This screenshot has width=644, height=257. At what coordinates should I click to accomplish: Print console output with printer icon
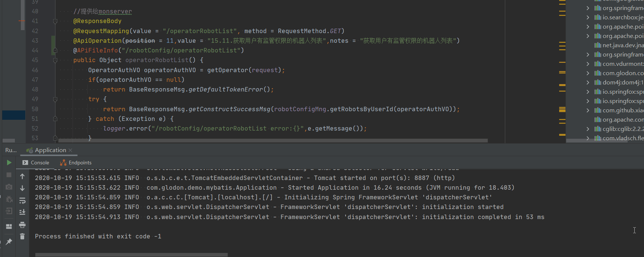tap(22, 225)
